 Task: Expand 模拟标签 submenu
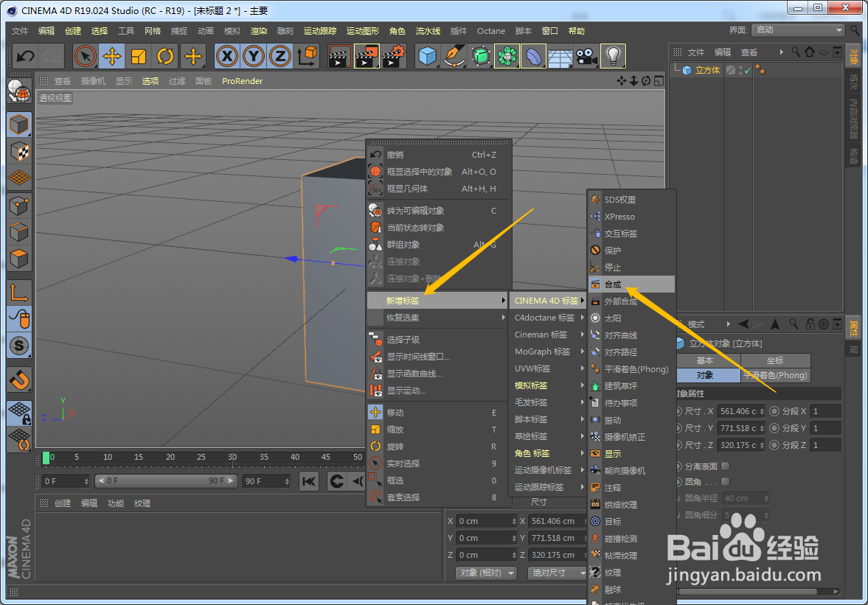(x=548, y=385)
